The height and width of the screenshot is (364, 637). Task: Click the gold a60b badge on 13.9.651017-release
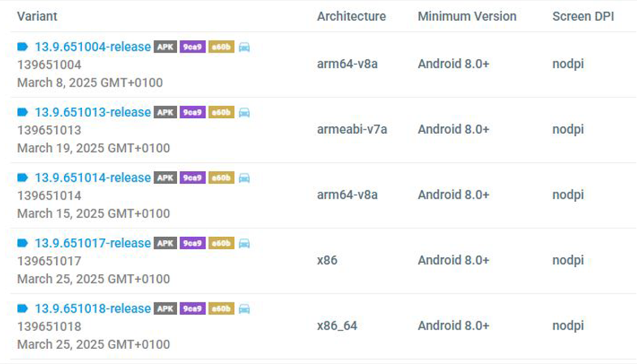click(221, 244)
